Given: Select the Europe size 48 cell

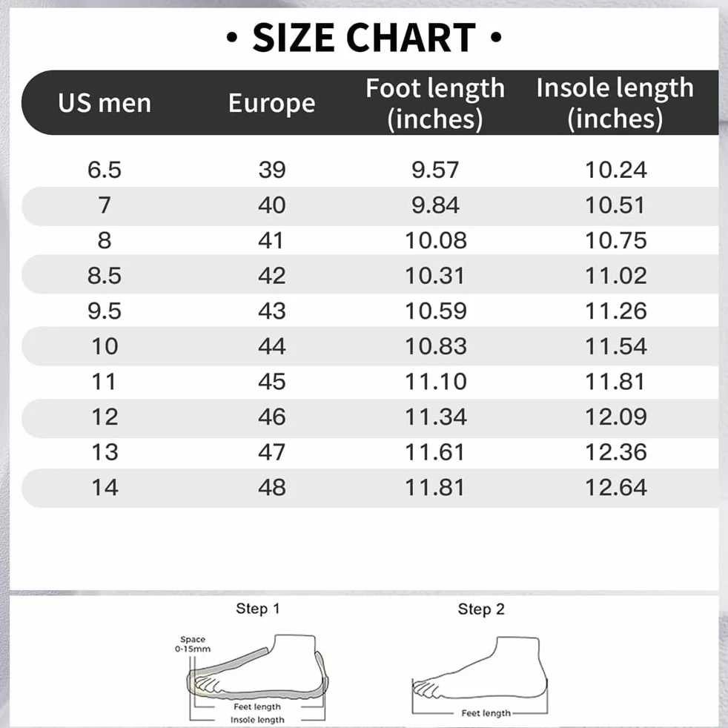Looking at the screenshot, I should (x=271, y=488).
